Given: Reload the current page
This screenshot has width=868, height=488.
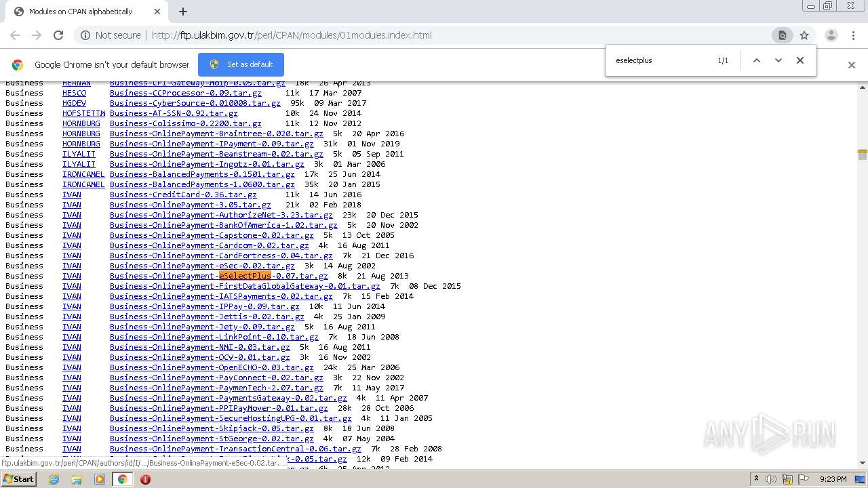Looking at the screenshot, I should point(58,35).
